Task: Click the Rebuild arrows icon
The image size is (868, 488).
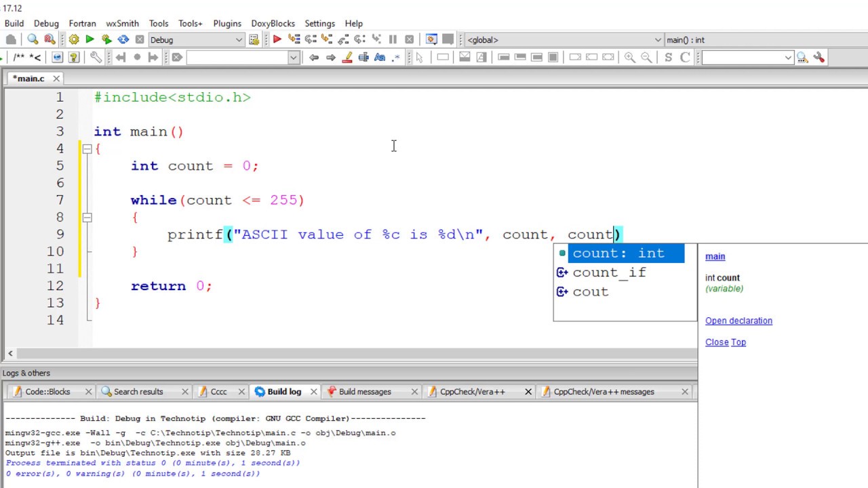Action: point(123,40)
